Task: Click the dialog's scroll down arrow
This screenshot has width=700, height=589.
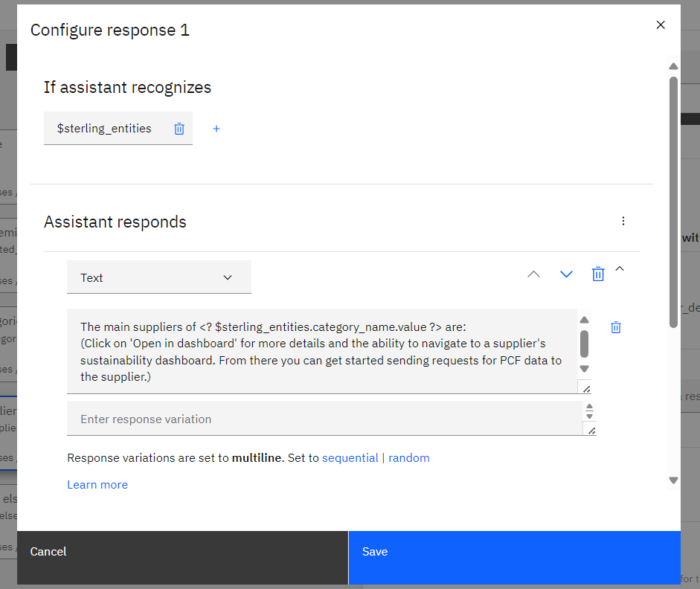Action: click(x=674, y=480)
